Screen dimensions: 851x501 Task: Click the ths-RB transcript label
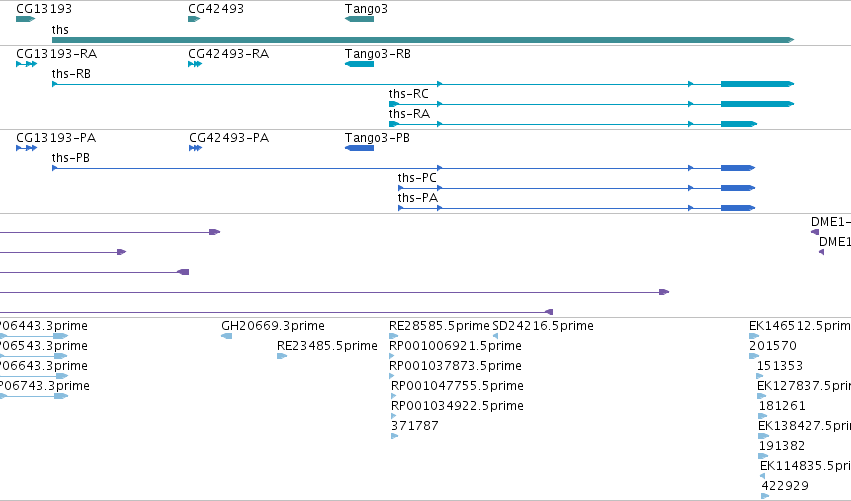click(71, 74)
